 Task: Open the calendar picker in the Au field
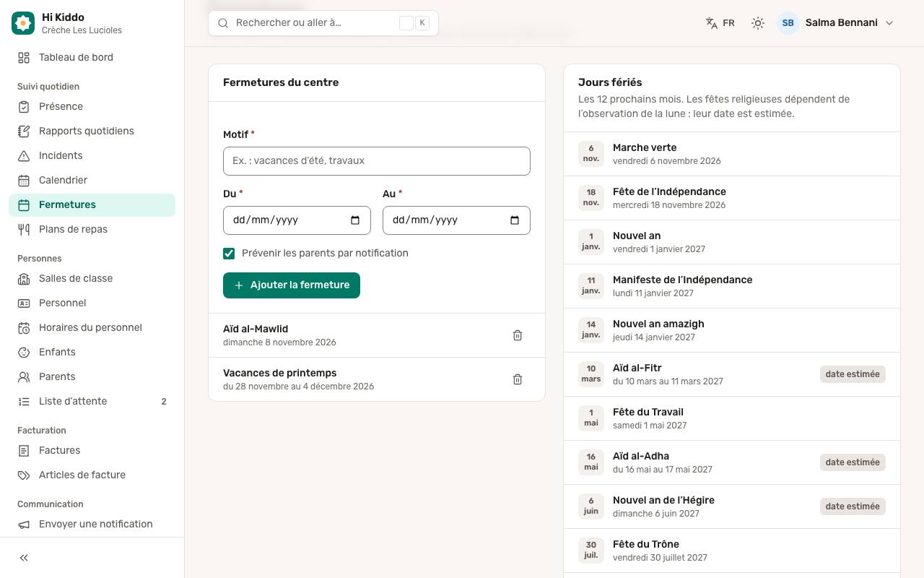(515, 220)
